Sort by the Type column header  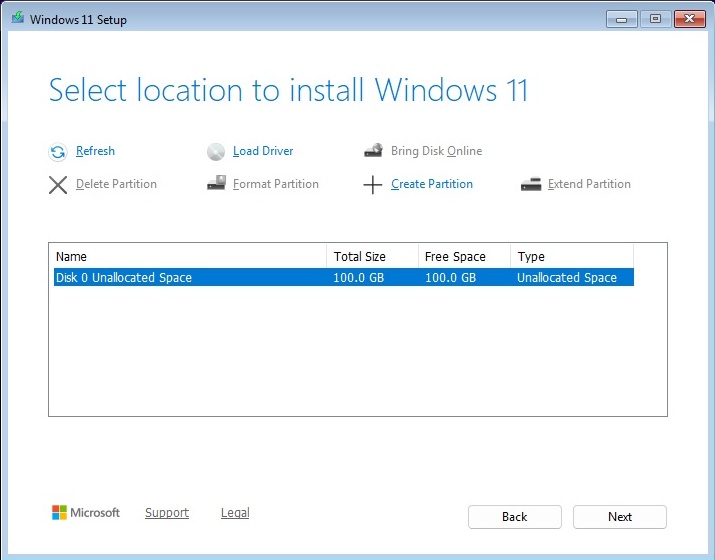[572, 256]
